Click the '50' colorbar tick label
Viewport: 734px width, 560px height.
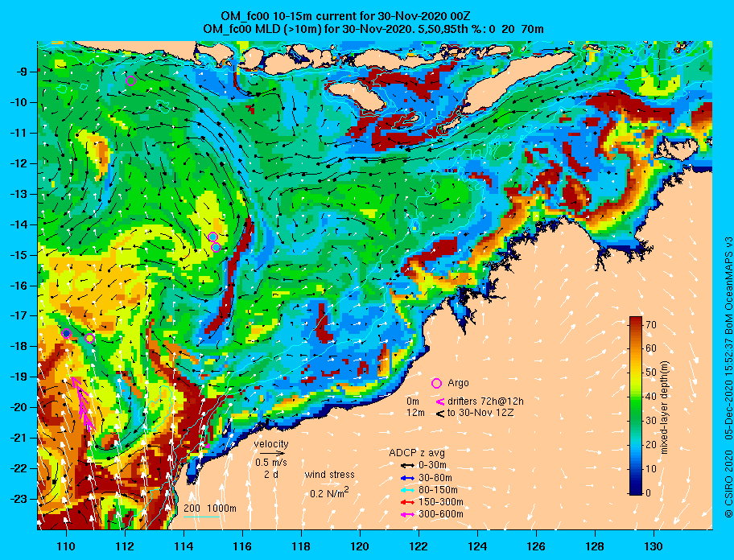[650, 373]
